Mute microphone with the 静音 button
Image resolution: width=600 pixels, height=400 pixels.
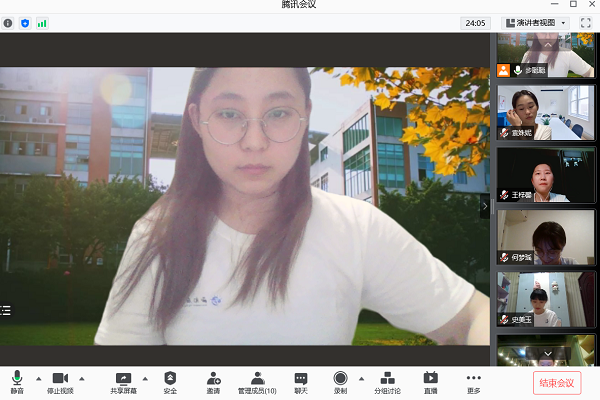pyautogui.click(x=17, y=378)
